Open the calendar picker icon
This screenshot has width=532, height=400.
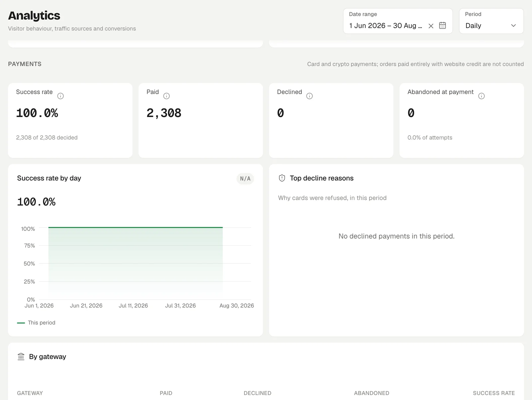(443, 26)
